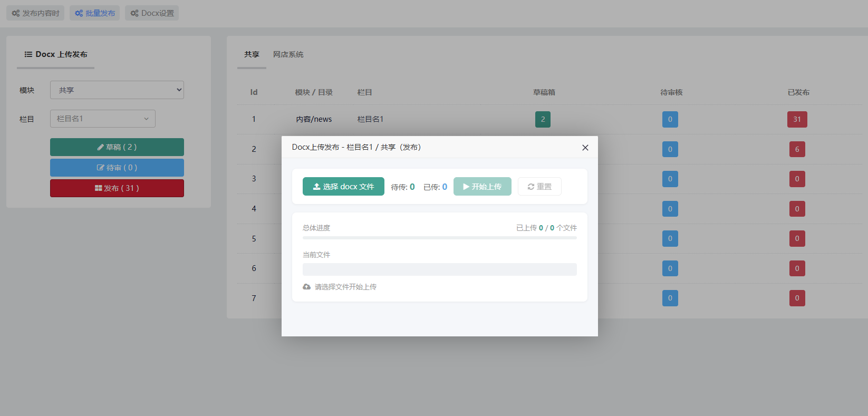Open 批量发布 in top toolbar

[x=95, y=13]
